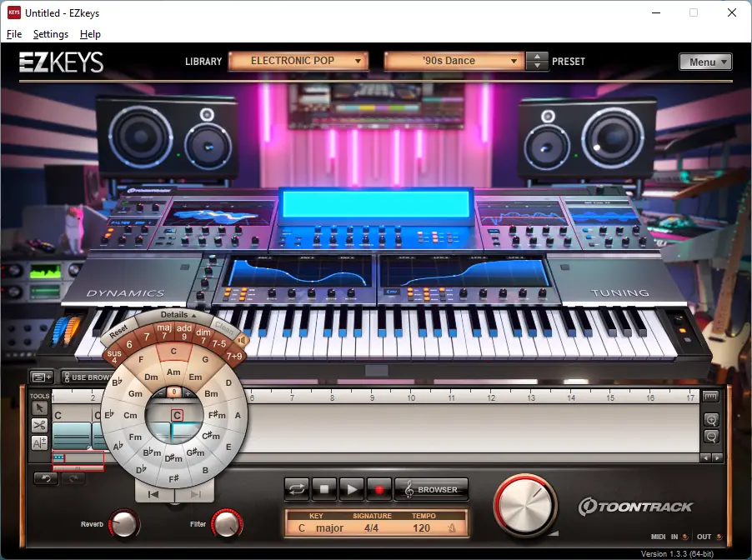This screenshot has height=560, width=752.
Task: Start playback with the play button
Action: click(352, 489)
